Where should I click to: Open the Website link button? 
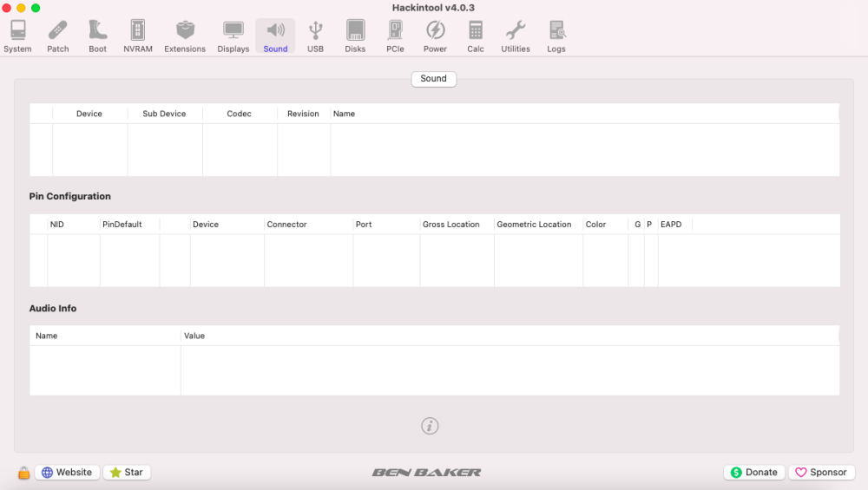coord(68,473)
